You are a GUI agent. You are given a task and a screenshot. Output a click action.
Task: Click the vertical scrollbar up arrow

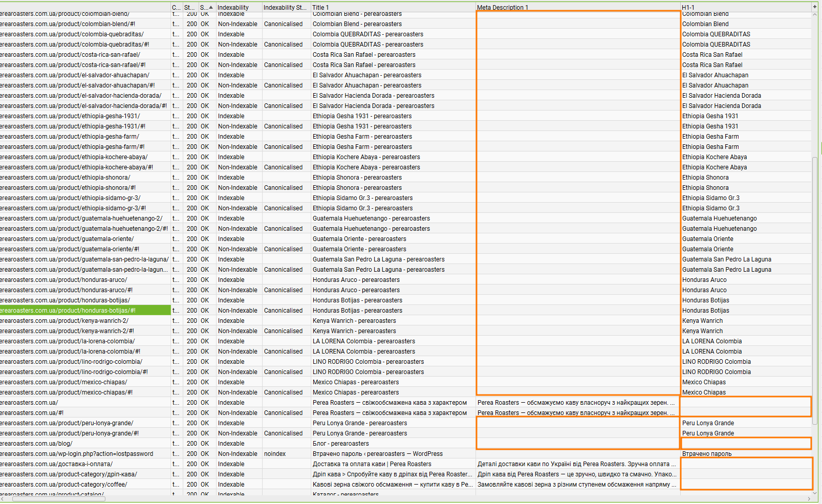click(815, 15)
